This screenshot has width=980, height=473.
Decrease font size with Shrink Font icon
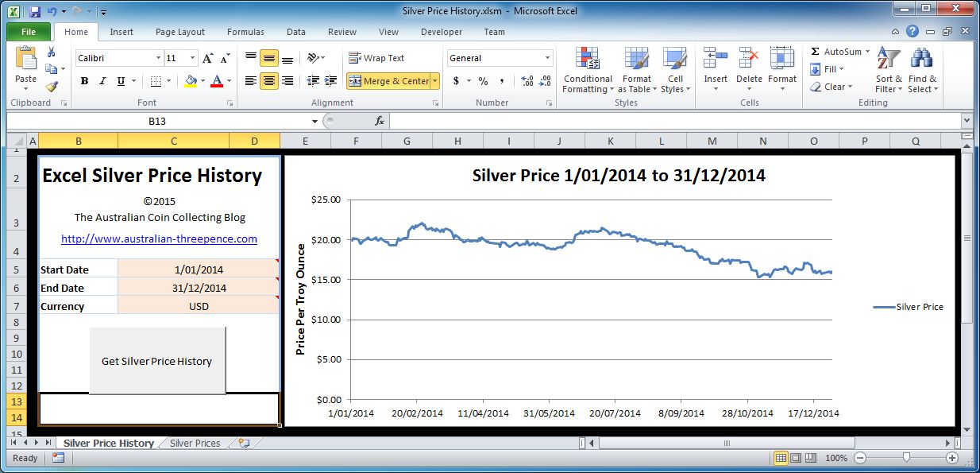tap(225, 58)
